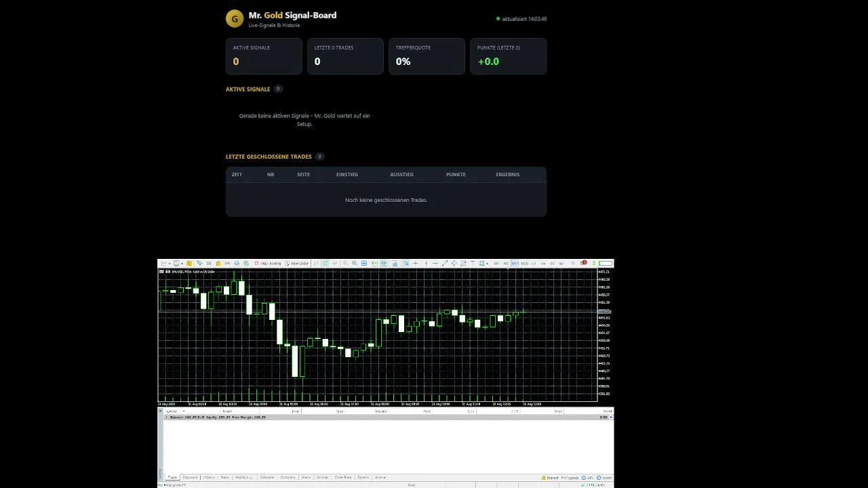Close the Toolbox panel with X icon
The height and width of the screenshot is (488, 868).
161,411
